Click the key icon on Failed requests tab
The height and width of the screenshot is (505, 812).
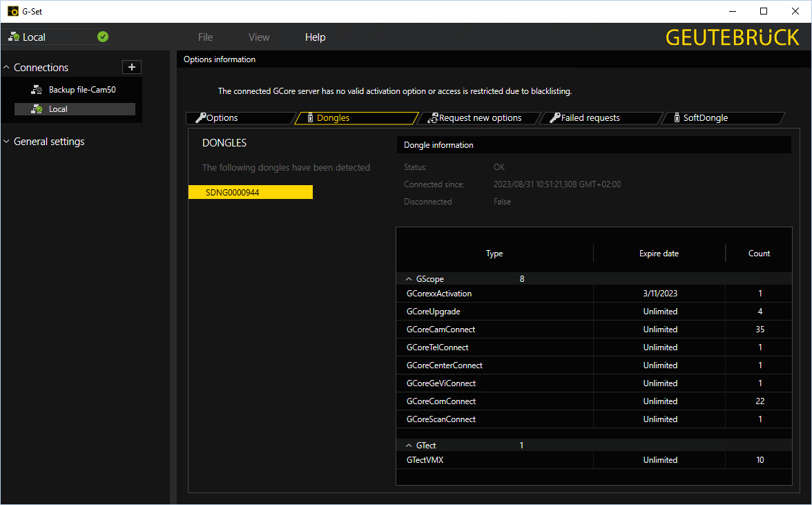tap(554, 118)
